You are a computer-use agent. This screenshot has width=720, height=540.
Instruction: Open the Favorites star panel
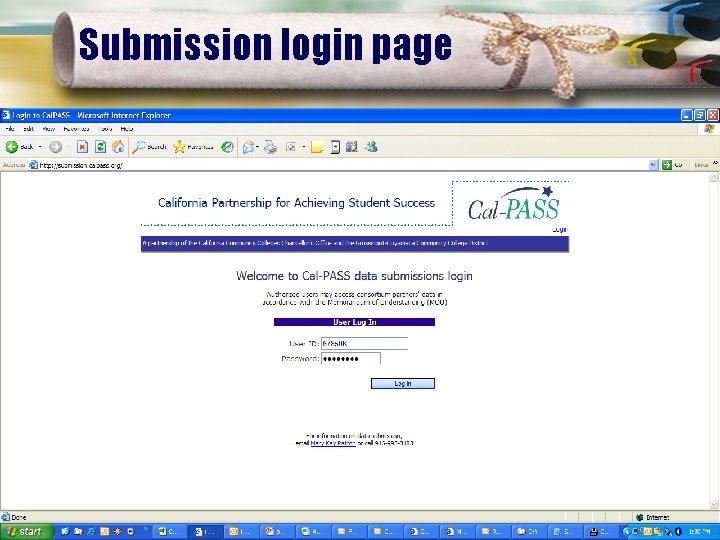(179, 147)
